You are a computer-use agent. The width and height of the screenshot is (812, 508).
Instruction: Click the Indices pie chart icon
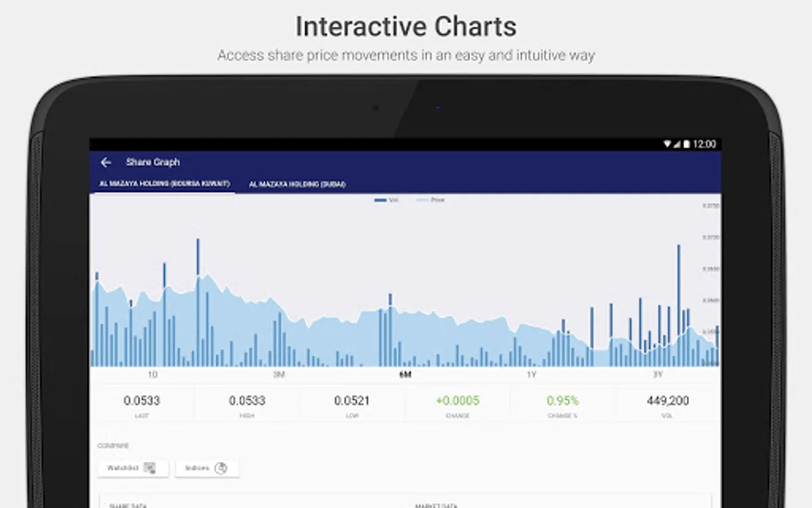pos(221,468)
